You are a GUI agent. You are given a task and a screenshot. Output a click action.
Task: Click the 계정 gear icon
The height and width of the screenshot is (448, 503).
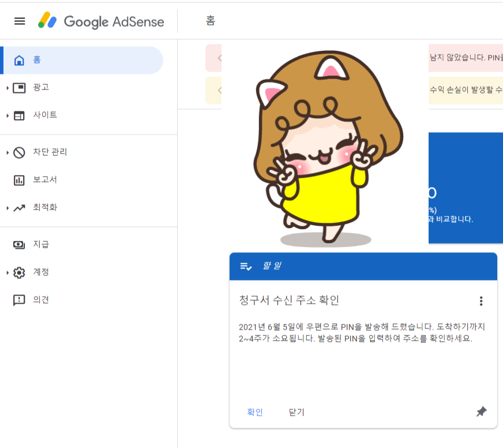[19, 272]
